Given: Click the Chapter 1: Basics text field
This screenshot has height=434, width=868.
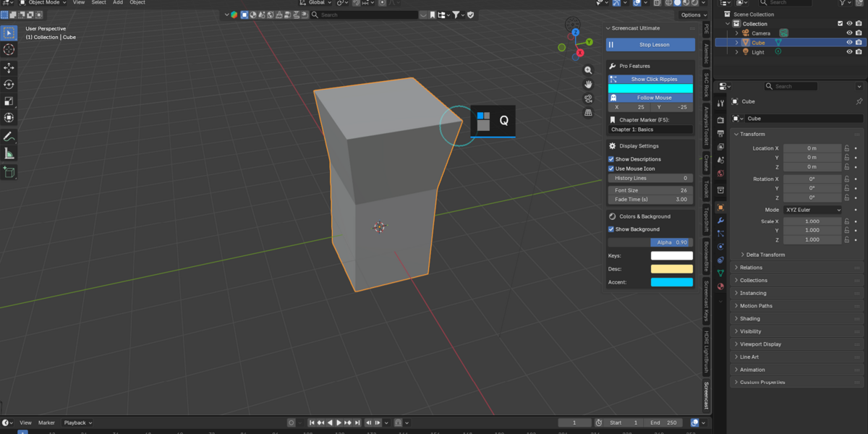Looking at the screenshot, I should pos(650,129).
